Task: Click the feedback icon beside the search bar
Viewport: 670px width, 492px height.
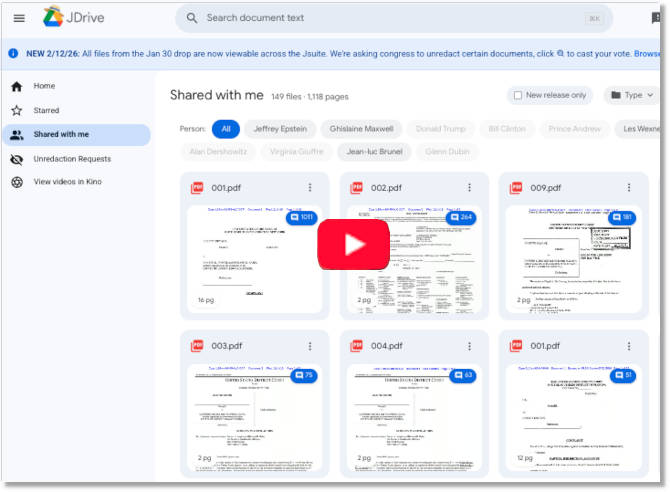Action: (655, 18)
